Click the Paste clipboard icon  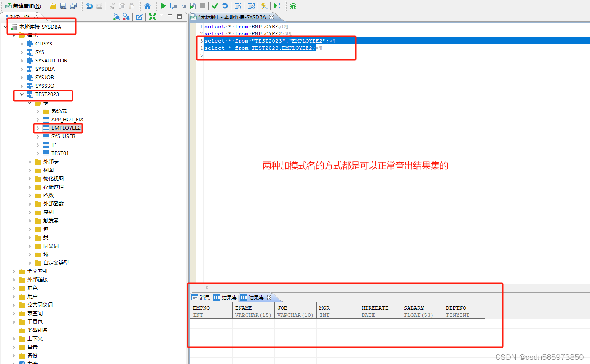tap(132, 6)
